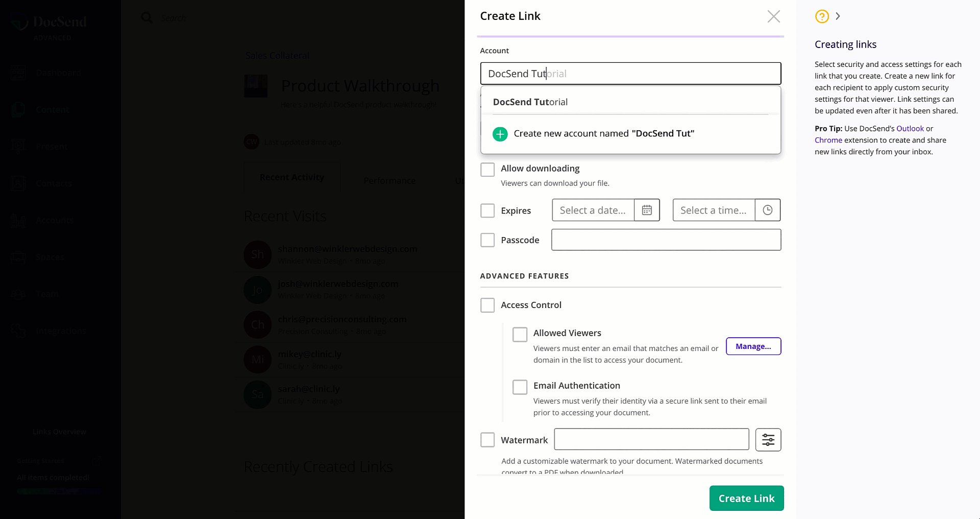Open the Chrome extension link
The image size is (980, 519).
click(828, 140)
